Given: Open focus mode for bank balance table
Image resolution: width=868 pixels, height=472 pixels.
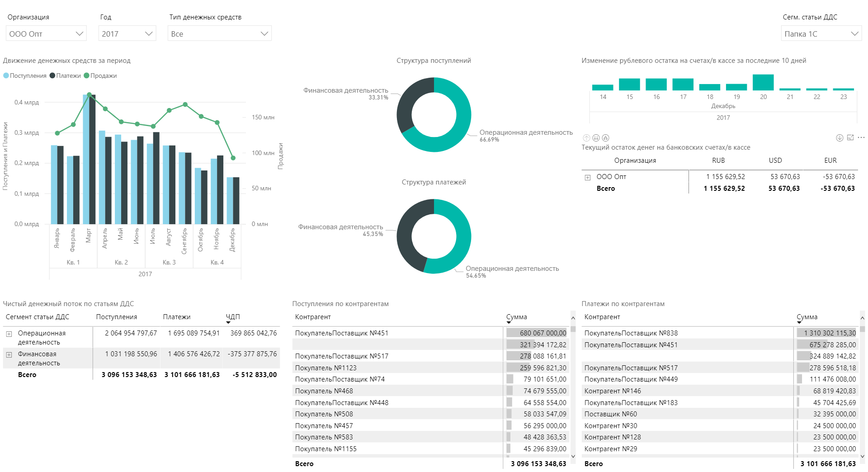Looking at the screenshot, I should tap(850, 138).
